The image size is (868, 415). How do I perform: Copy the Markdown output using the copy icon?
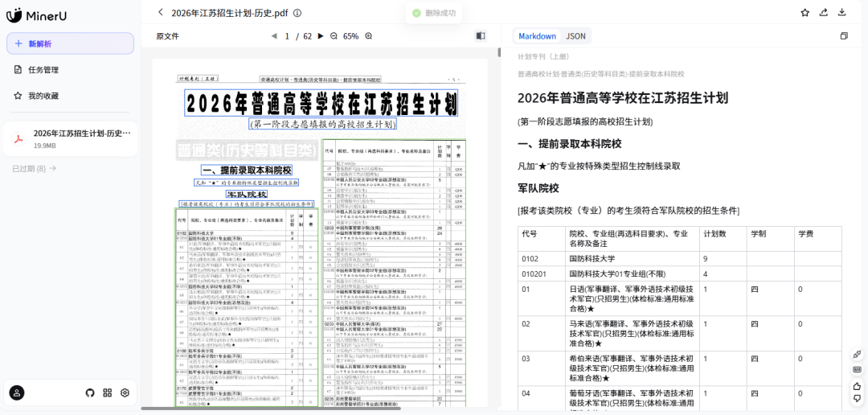pos(844,36)
